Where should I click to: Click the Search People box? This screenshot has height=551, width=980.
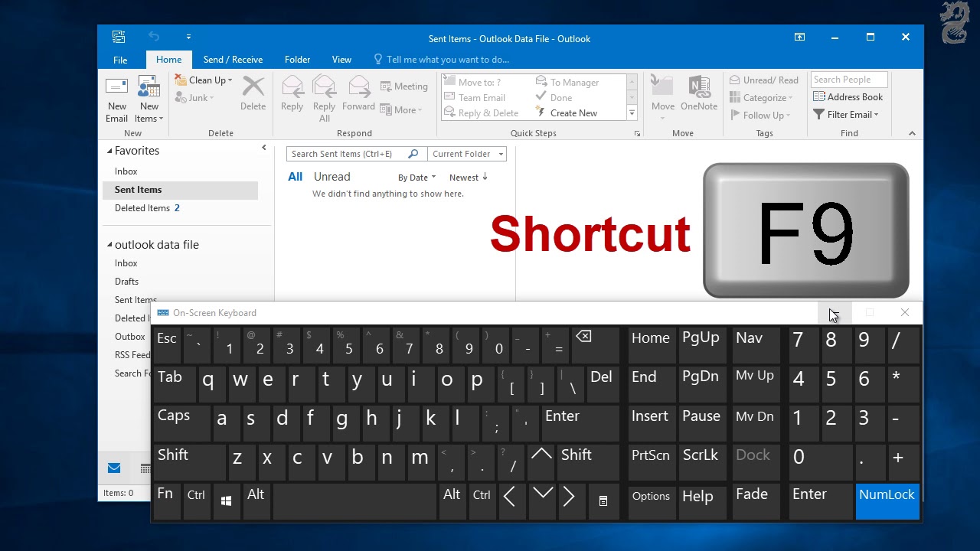[x=849, y=80]
